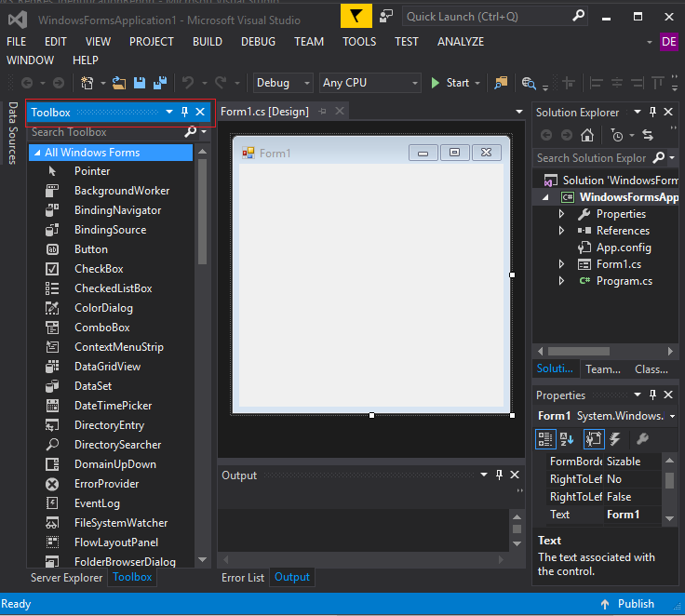Show Properties in Categorized view
The height and width of the screenshot is (616, 685).
coord(545,439)
